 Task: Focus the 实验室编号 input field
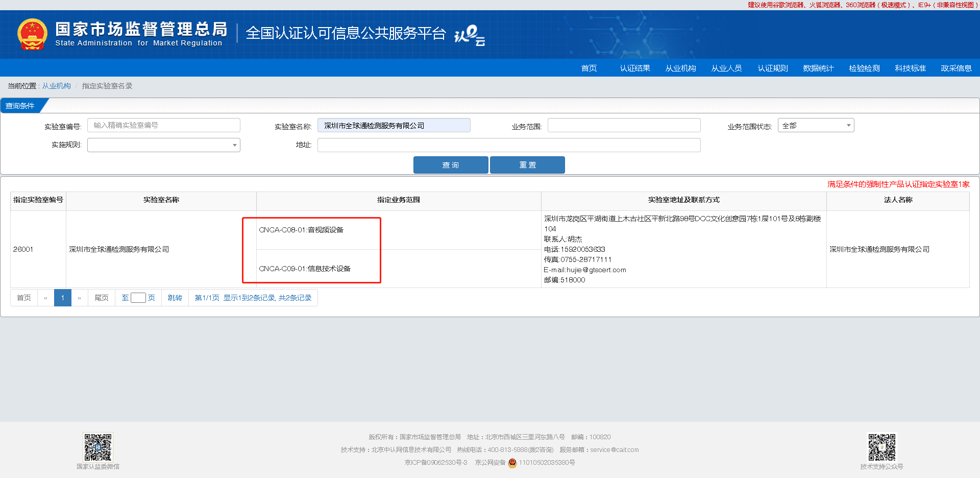[x=163, y=126]
